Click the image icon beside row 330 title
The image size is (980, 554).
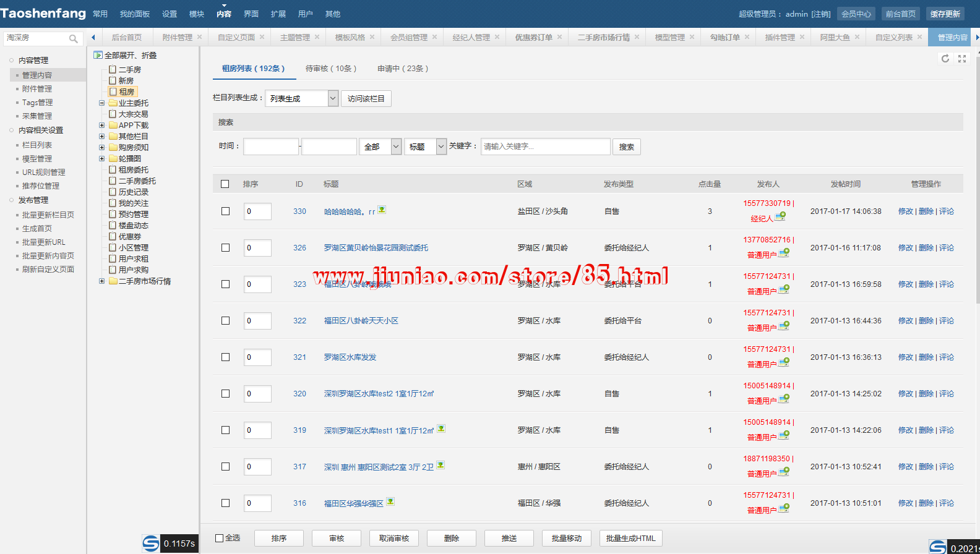click(382, 210)
